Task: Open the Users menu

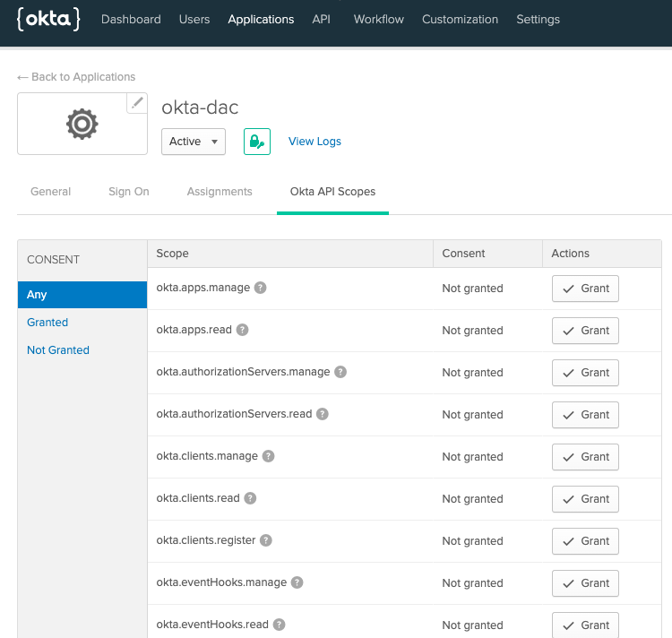Action: click(194, 20)
